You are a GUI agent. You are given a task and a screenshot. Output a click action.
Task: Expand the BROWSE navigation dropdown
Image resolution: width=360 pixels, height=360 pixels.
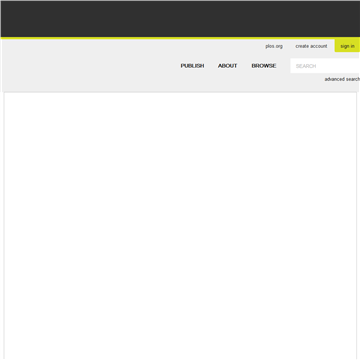coord(264,66)
